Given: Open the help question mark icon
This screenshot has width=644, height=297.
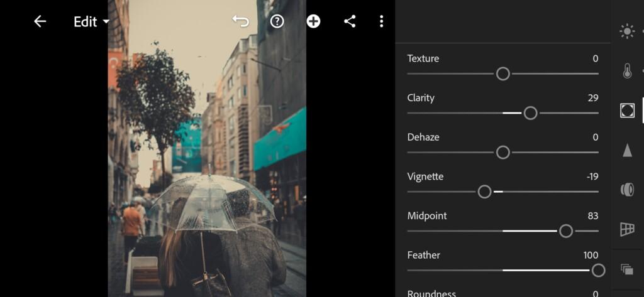Looking at the screenshot, I should pos(277,21).
